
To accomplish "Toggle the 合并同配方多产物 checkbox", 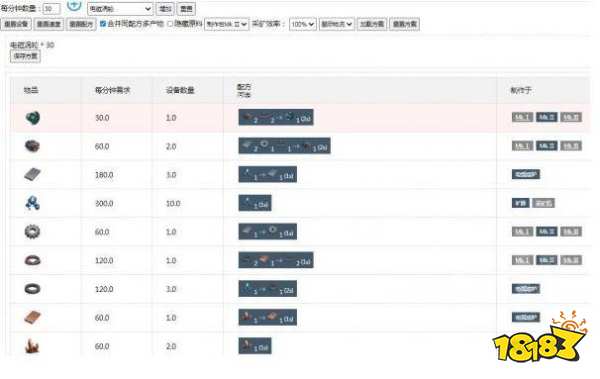I will (x=103, y=24).
